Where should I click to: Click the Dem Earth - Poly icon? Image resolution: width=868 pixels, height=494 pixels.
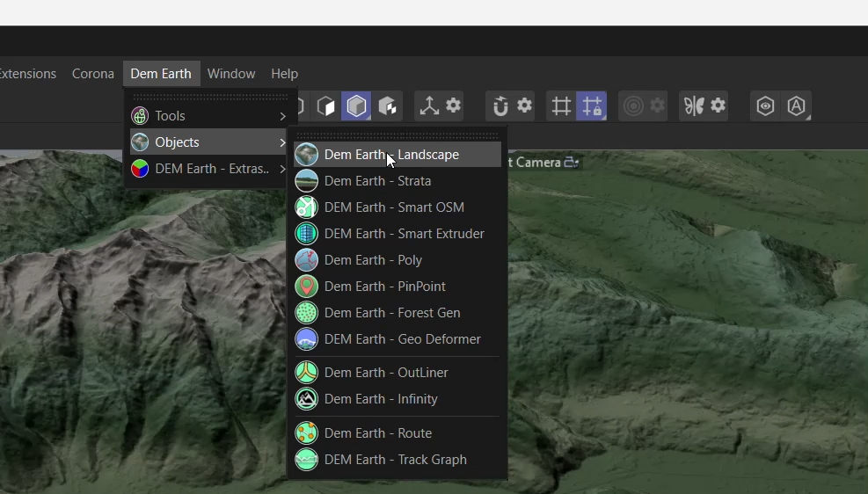tap(306, 260)
